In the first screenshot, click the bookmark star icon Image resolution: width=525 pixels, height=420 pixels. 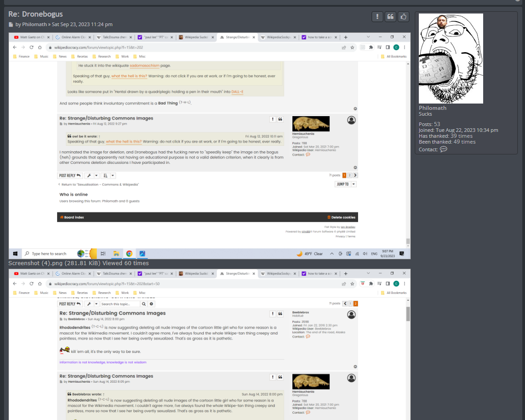(352, 48)
